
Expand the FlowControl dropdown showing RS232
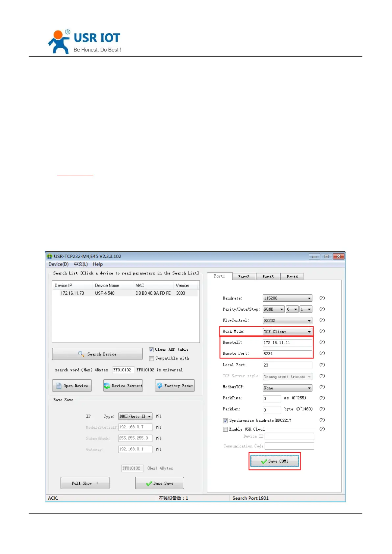click(x=287, y=321)
